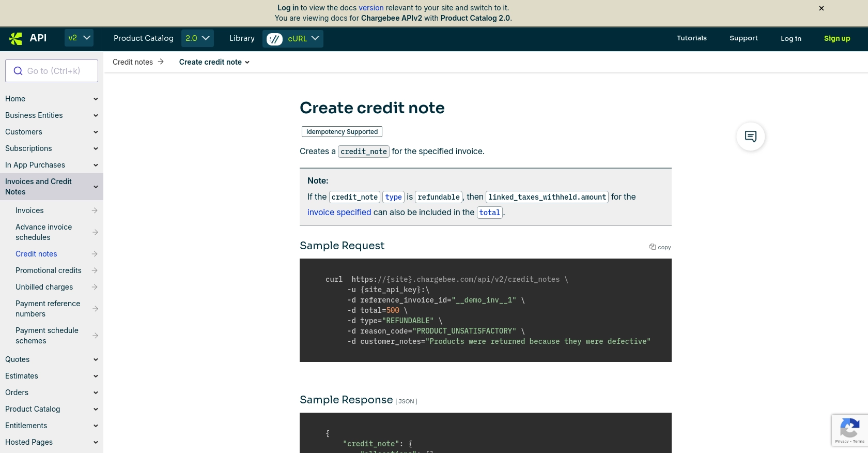Click Terms link in reCAPTCHA badge
The height and width of the screenshot is (453, 868).
859,441
